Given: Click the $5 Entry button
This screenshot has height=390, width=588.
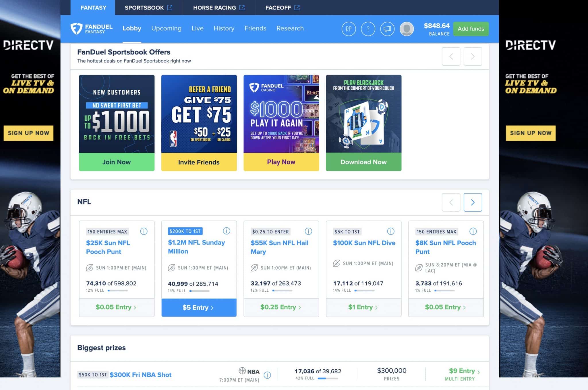Looking at the screenshot, I should click(x=199, y=308).
